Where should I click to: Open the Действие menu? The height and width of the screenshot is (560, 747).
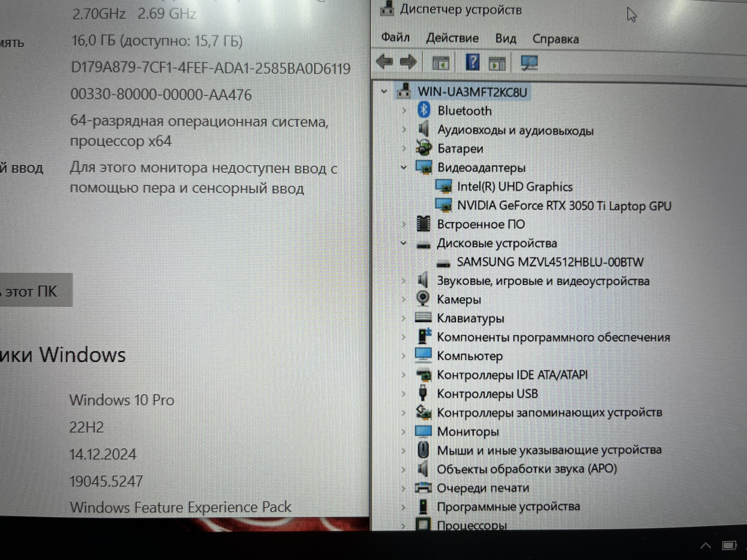pyautogui.click(x=452, y=38)
